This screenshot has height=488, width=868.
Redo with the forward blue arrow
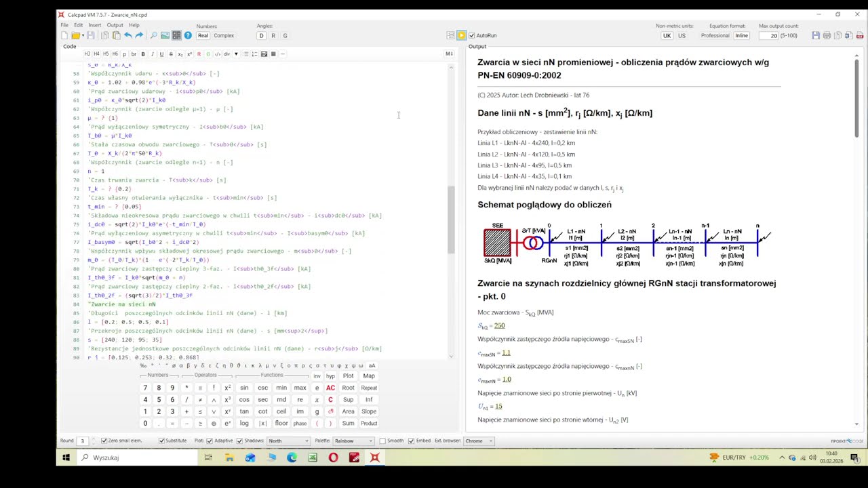tap(139, 35)
